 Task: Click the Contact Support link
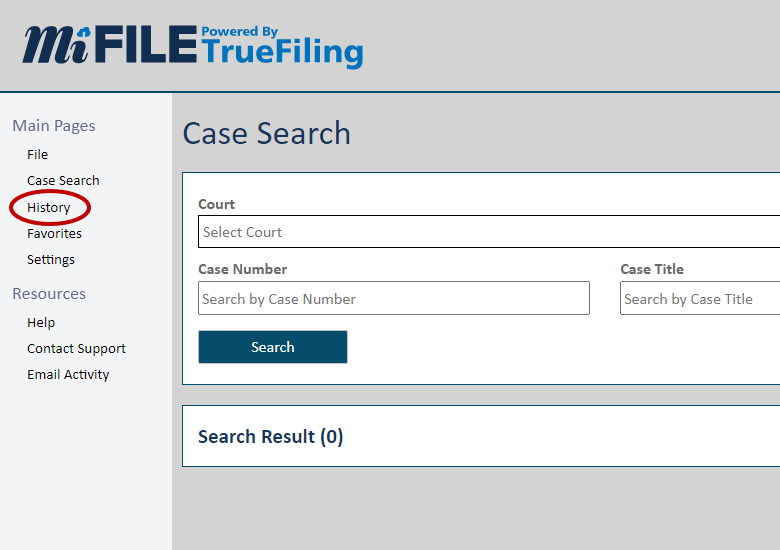point(76,349)
